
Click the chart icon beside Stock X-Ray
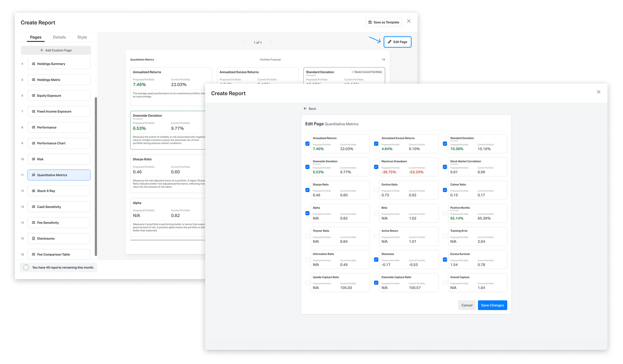click(34, 191)
